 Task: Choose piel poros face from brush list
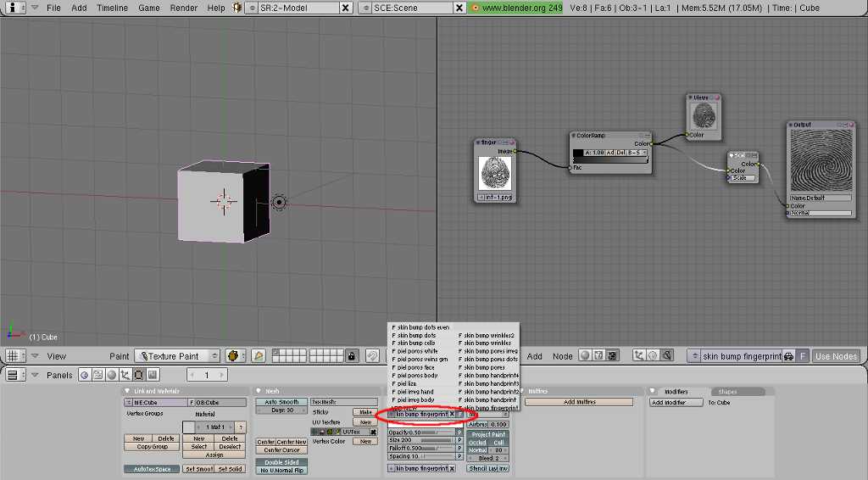tap(415, 367)
